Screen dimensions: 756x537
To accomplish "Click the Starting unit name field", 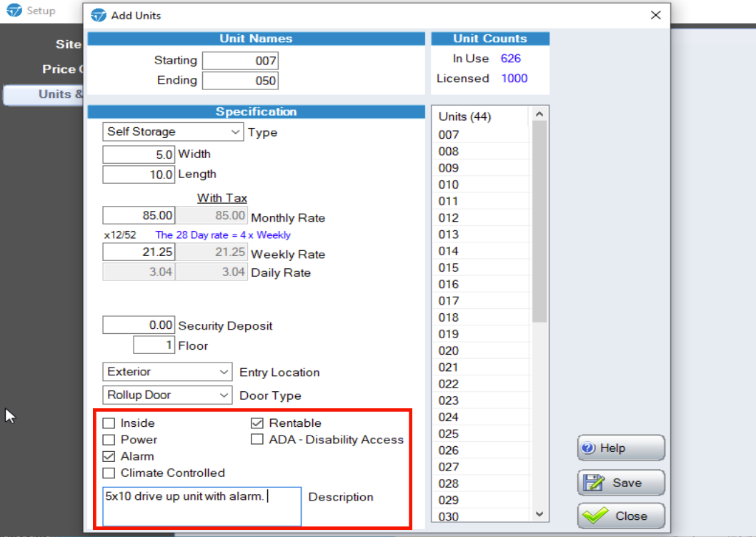I will click(240, 61).
